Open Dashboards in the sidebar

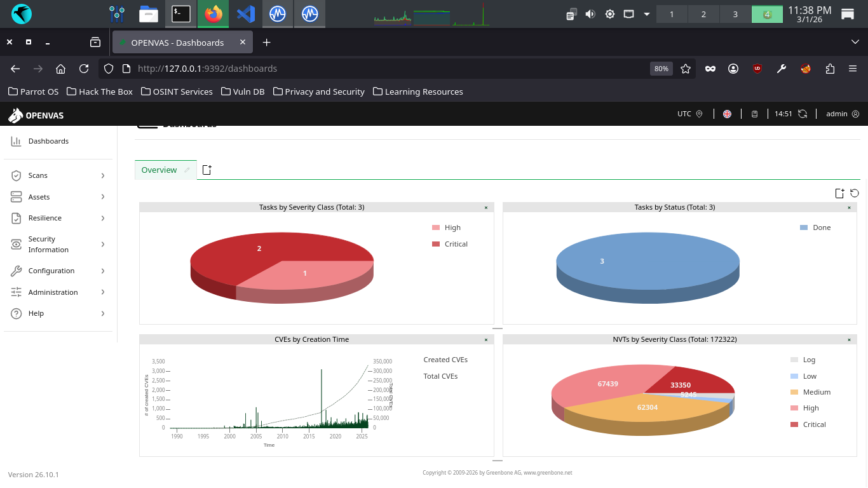pyautogui.click(x=48, y=141)
